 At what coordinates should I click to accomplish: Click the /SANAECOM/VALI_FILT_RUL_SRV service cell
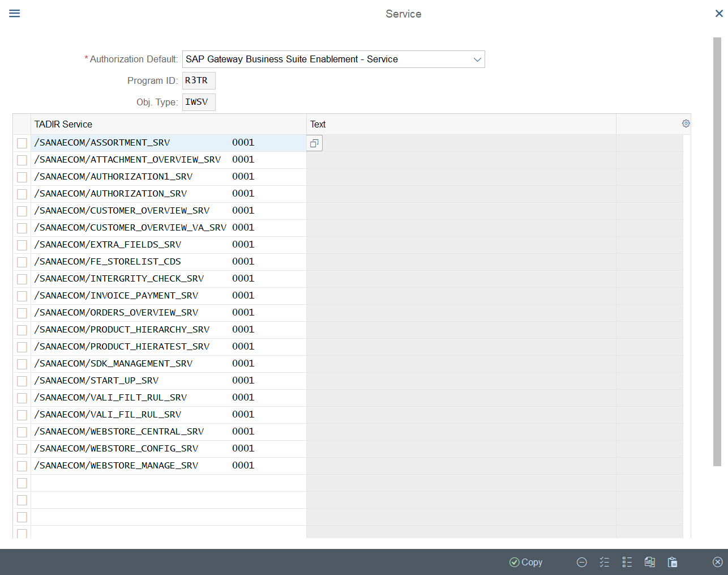(169, 398)
